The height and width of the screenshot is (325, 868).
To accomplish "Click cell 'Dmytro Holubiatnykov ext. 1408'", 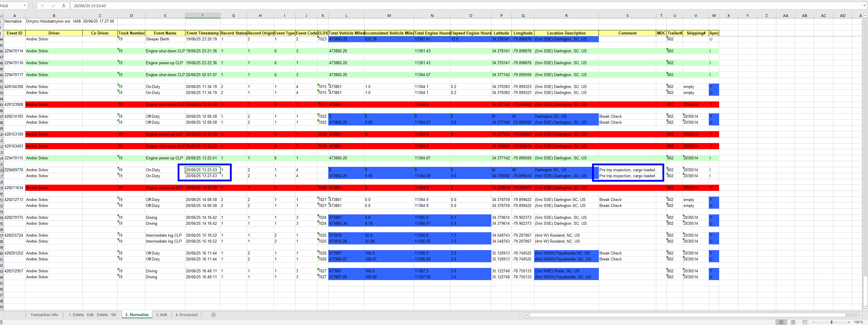I will [x=53, y=21].
